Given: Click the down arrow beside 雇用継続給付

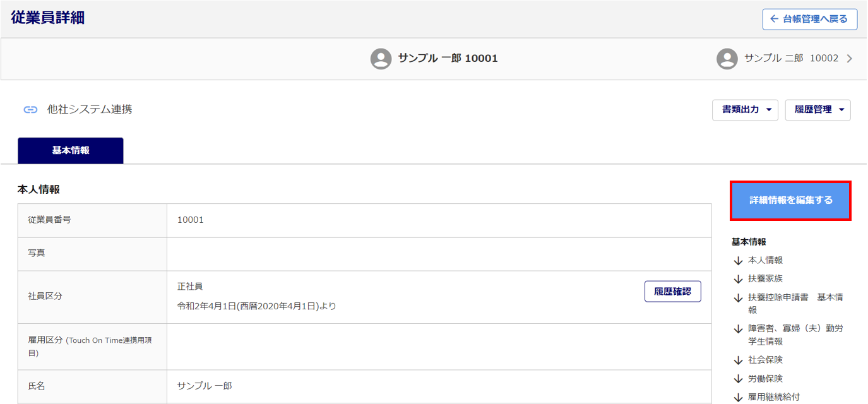Looking at the screenshot, I should (x=738, y=398).
